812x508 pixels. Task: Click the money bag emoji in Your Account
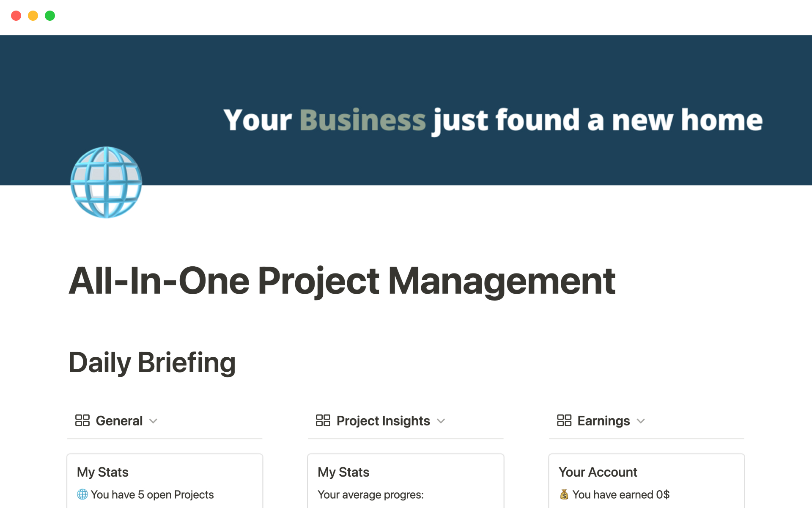pos(564,494)
